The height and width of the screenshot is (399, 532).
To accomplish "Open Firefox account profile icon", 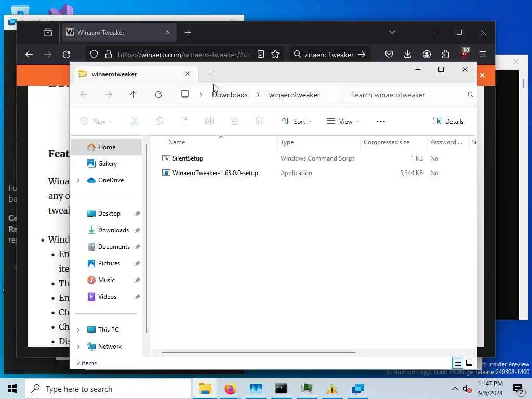I will [427, 54].
